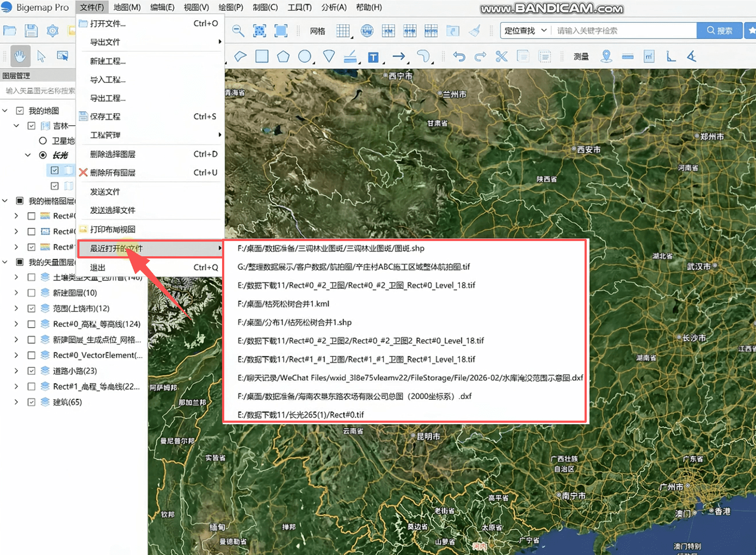Click the blue 搜索 search button

(x=720, y=30)
